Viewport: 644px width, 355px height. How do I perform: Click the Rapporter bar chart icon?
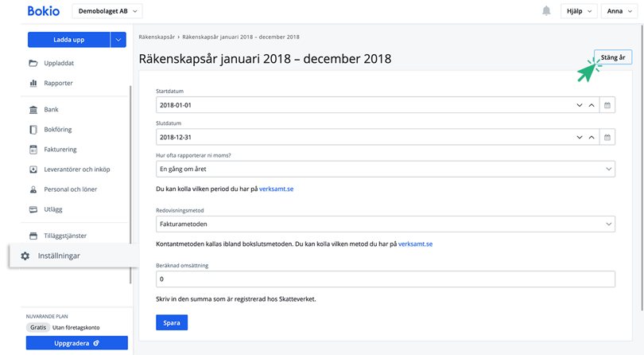[x=33, y=83]
